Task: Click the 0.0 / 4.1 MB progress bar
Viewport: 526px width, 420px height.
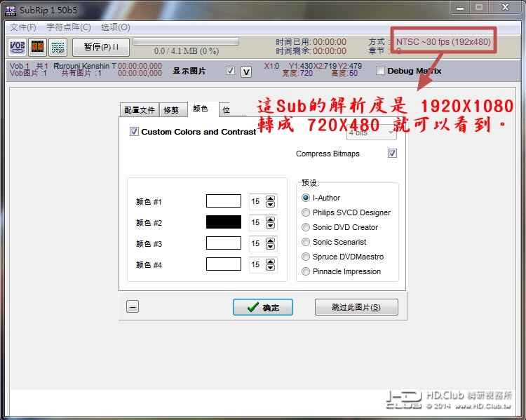Action: click(186, 41)
